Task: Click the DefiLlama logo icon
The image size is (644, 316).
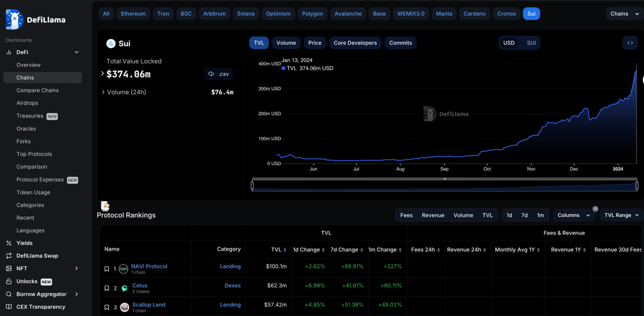Action: tap(15, 20)
